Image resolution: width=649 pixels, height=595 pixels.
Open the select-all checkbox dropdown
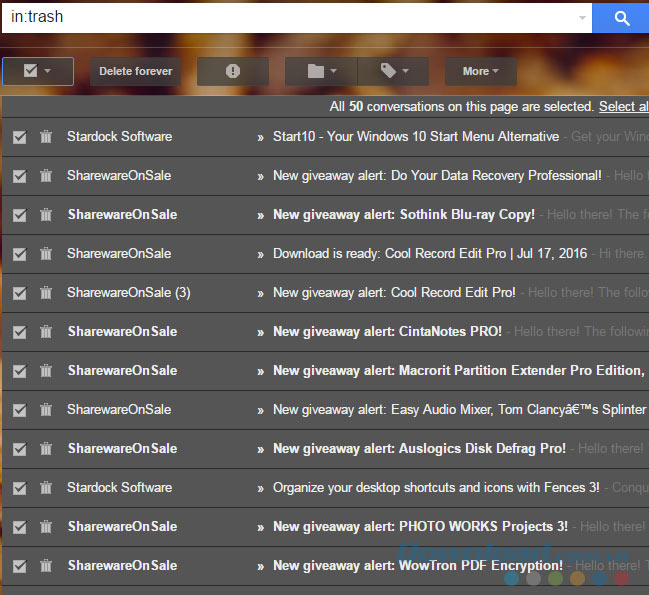tap(46, 71)
